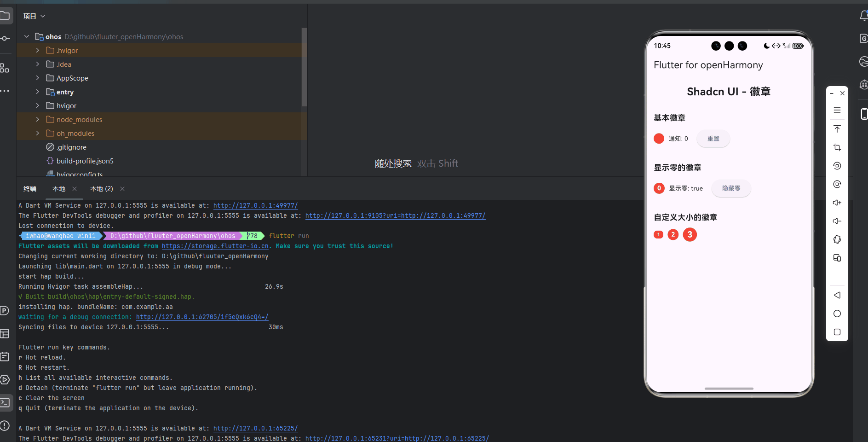Screen dimensions: 868x442
Task: Expand the entry folder in the project tree
Action: (37, 92)
